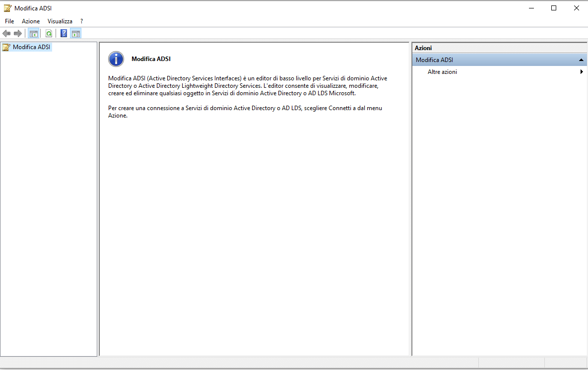The image size is (588, 370).
Task: Click the Modifica ADSI heading in center pane
Action: pyautogui.click(x=151, y=59)
